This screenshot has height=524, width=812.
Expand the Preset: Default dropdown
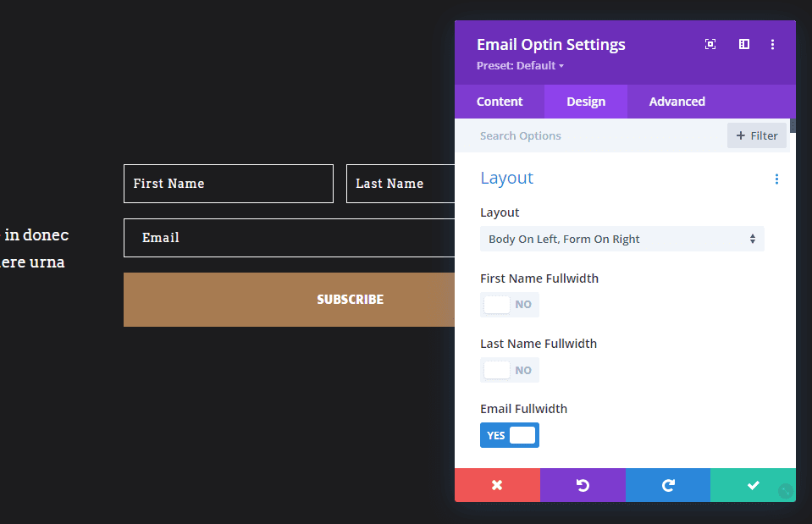(x=520, y=66)
